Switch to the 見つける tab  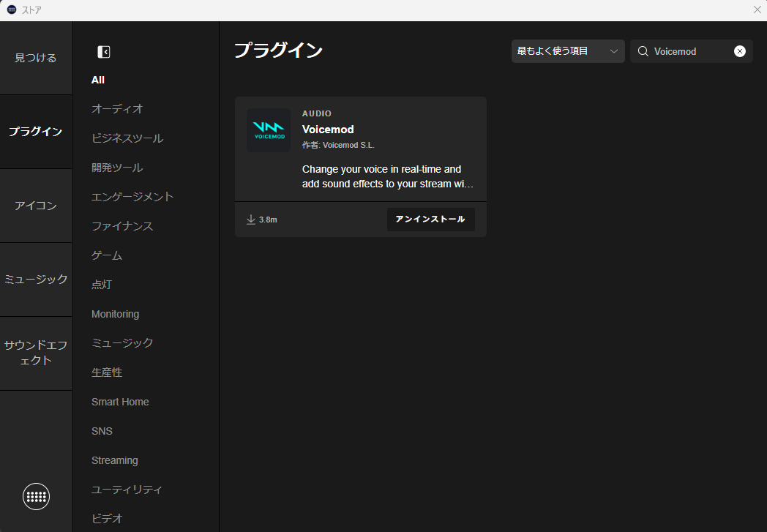pos(36,59)
